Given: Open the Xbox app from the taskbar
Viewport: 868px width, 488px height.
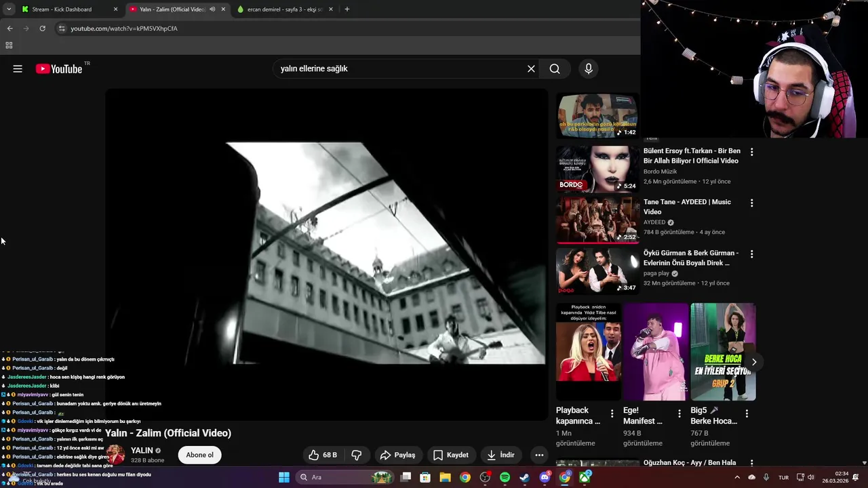Looking at the screenshot, I should click(585, 477).
